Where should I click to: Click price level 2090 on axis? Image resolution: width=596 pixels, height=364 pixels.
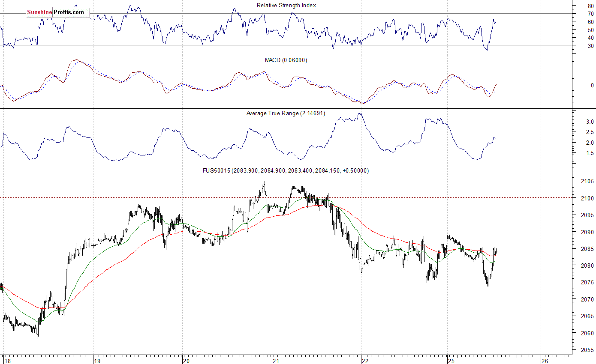[x=587, y=232]
